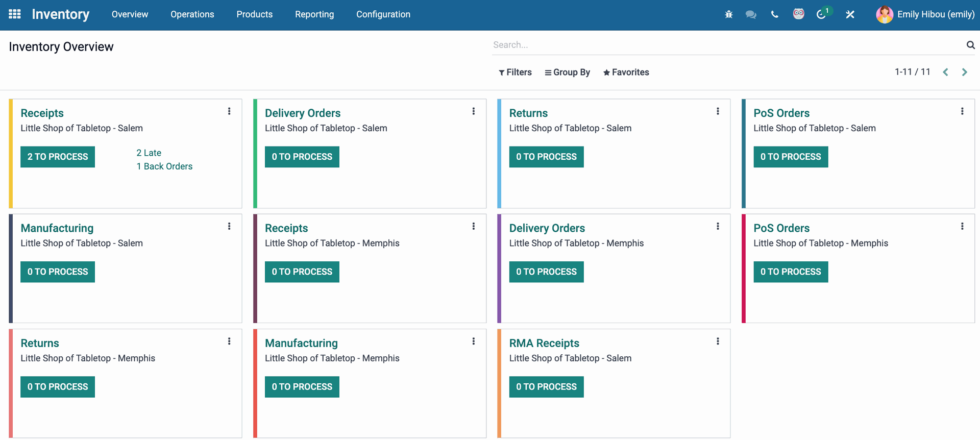
Task: Click 0 TO PROCESS on Returns Memphis
Action: click(x=58, y=386)
